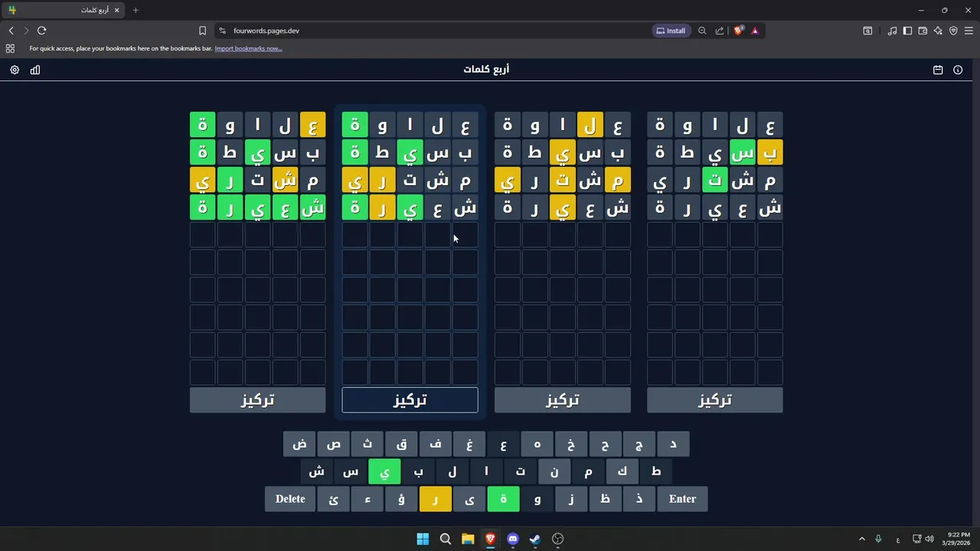Tap the غ key
980x551 pixels.
[x=469, y=444]
